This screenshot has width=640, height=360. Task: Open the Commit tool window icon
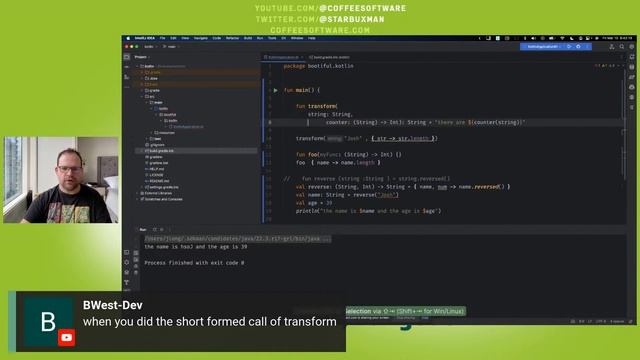point(127,67)
